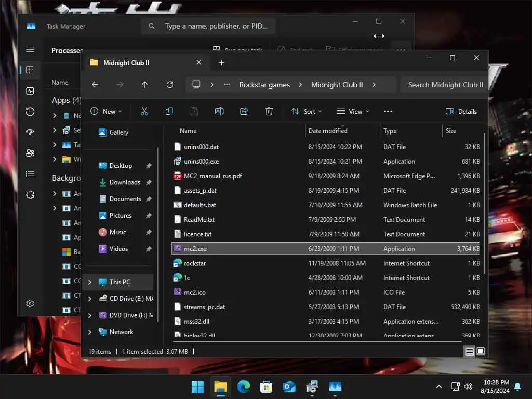This screenshot has height=399, width=532.
Task: Open Task Manager taskbar icon
Action: pyautogui.click(x=335, y=387)
